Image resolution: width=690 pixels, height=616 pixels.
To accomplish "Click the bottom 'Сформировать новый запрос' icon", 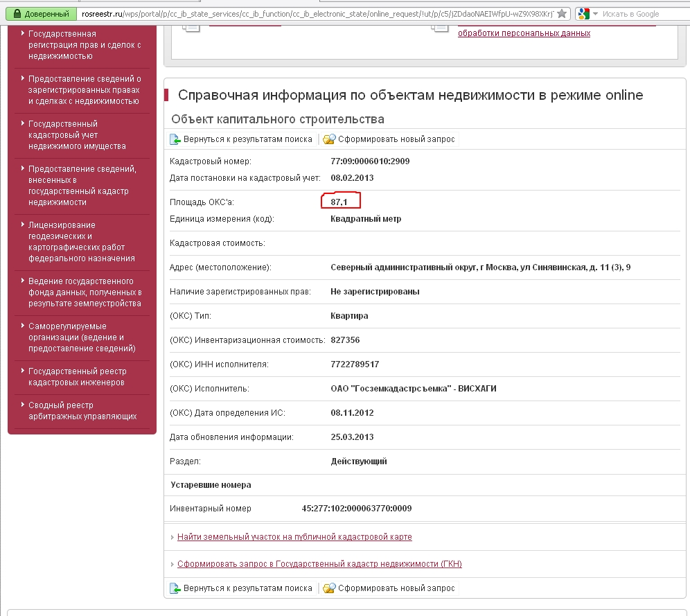I will [x=330, y=588].
